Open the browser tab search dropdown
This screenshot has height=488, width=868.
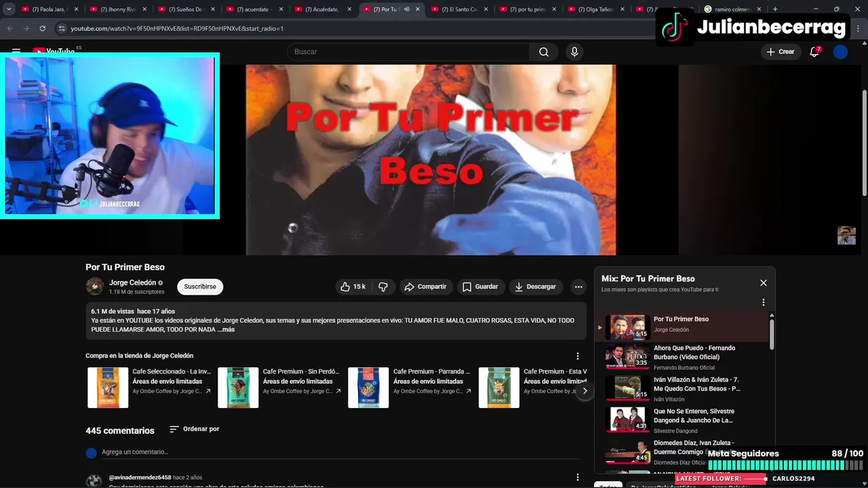(x=9, y=9)
